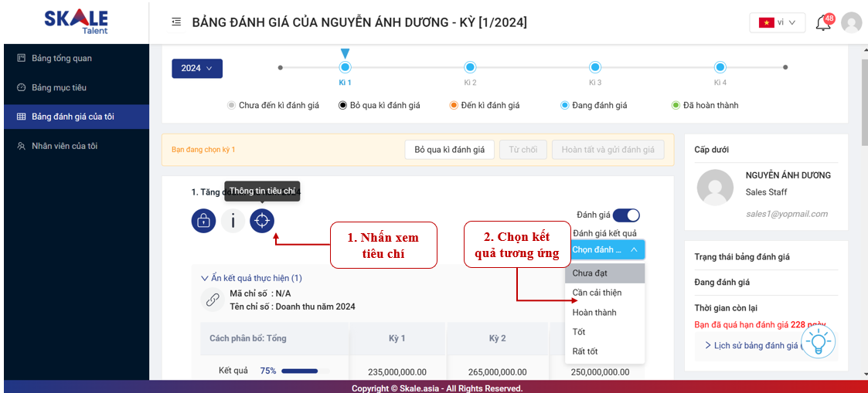868x393 pixels.
Task: Click the user avatar in header
Action: (851, 22)
